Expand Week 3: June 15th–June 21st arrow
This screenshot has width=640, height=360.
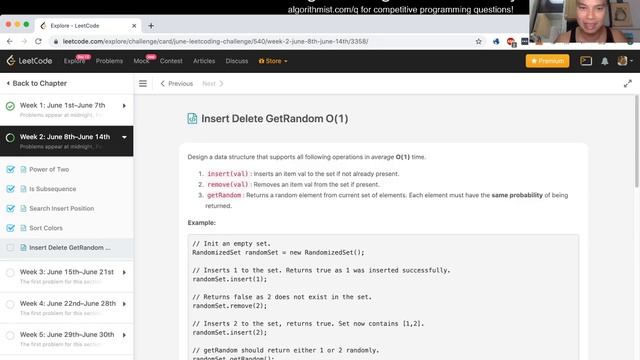124,272
